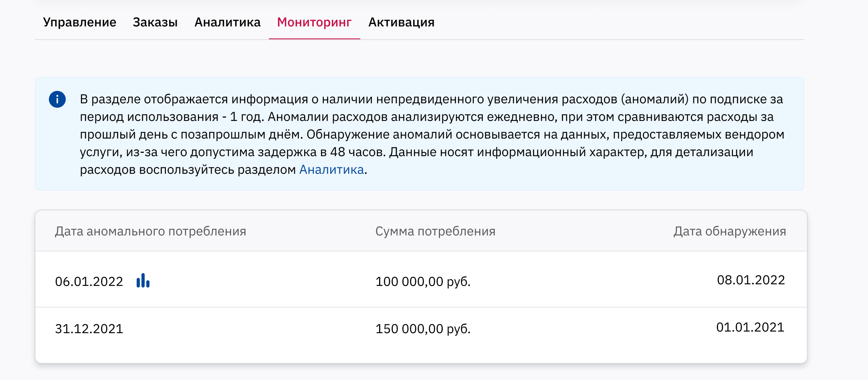Click the 150 000,00 руб. amount
This screenshot has width=868, height=380.
pos(423,329)
